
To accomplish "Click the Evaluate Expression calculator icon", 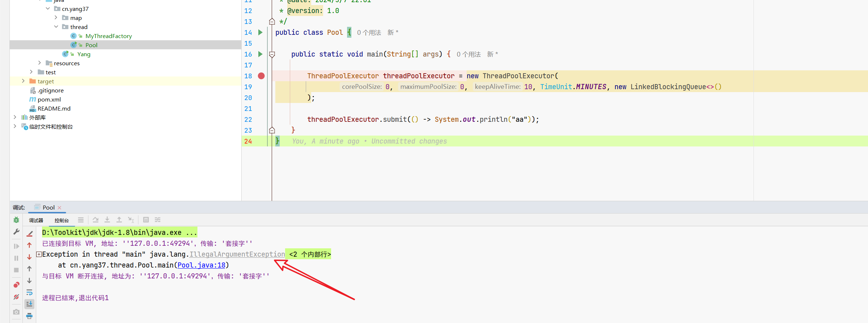I will (146, 220).
